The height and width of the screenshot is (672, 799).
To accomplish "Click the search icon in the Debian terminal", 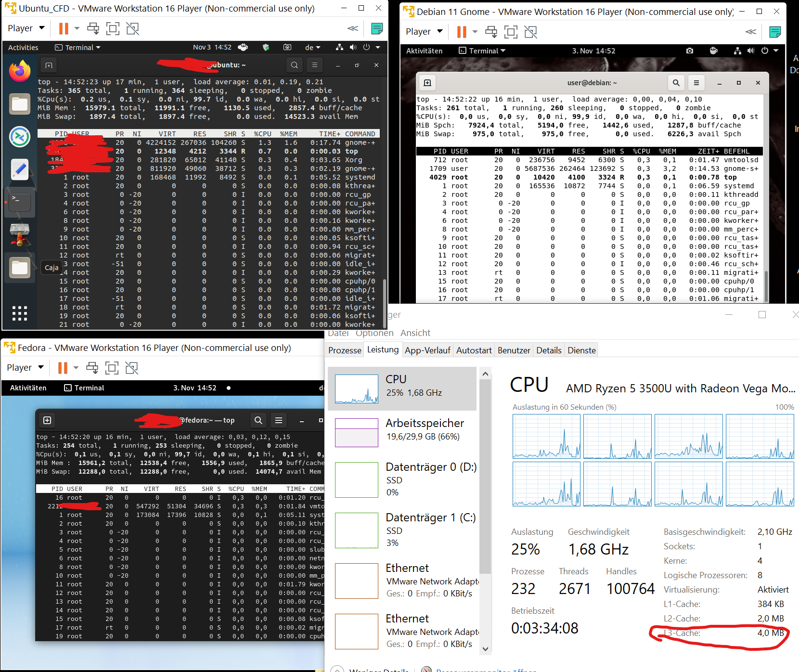I will [676, 83].
